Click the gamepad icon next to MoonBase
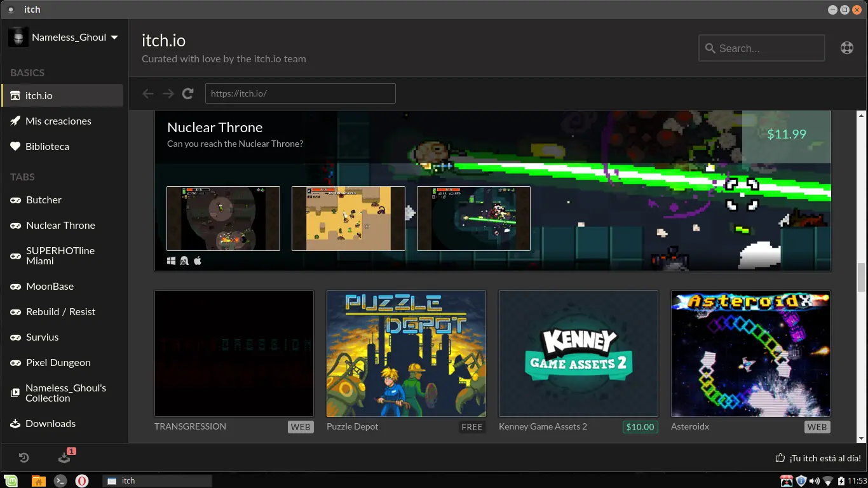The width and height of the screenshot is (868, 488). [15, 287]
